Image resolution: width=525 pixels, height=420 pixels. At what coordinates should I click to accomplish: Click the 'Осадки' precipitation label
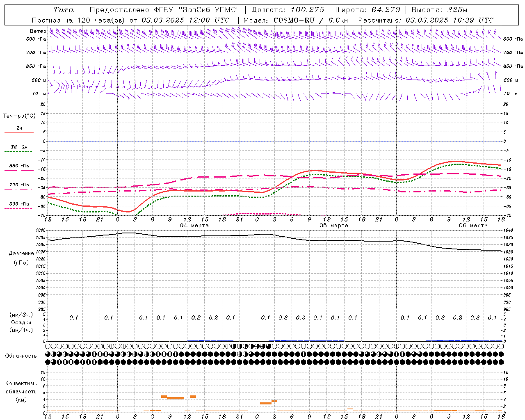tap(21, 322)
